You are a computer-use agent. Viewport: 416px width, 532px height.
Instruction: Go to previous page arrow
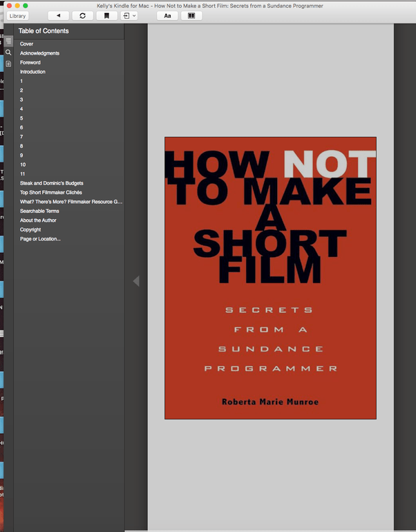click(x=136, y=281)
